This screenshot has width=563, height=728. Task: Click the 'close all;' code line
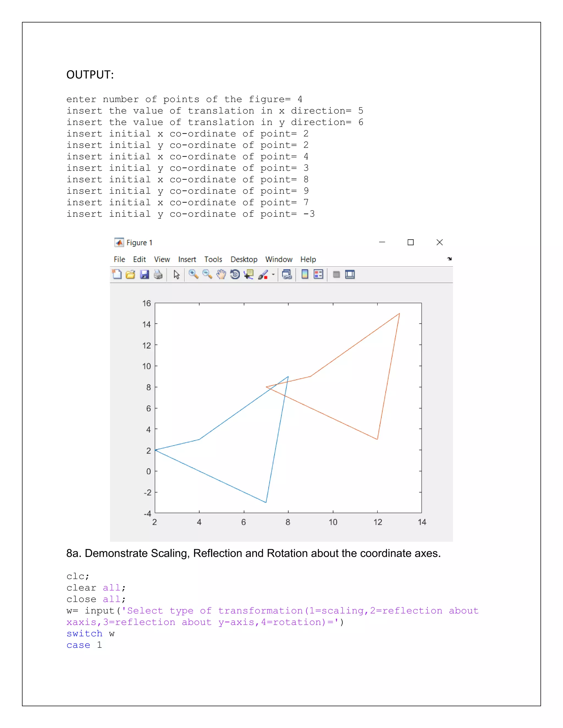pyautogui.click(x=96, y=599)
